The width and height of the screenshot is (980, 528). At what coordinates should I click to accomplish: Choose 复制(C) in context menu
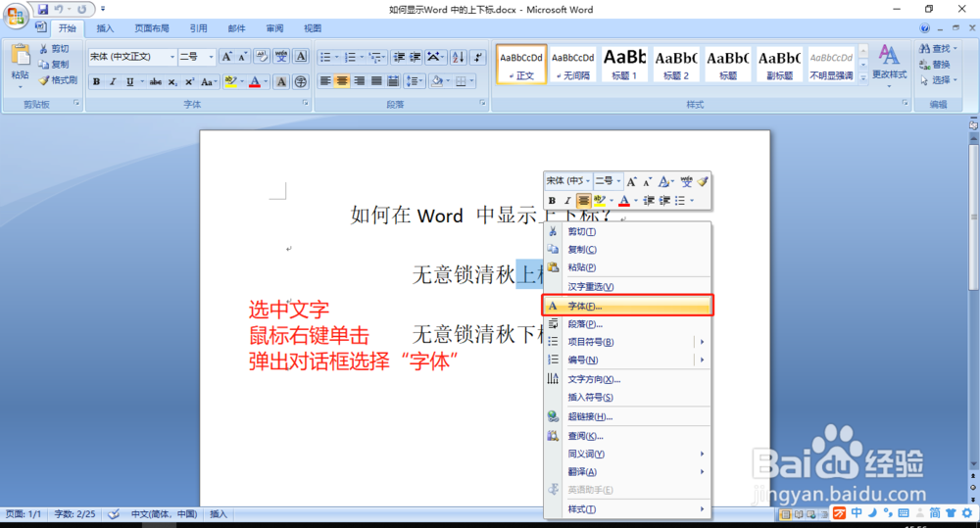tap(627, 250)
